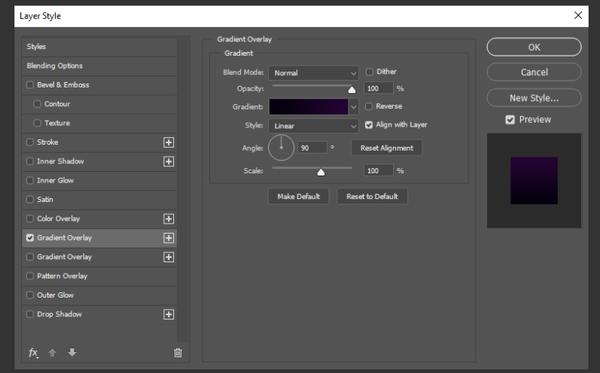Image resolution: width=600 pixels, height=373 pixels.
Task: Click the style preview thumbnail
Action: [534, 180]
